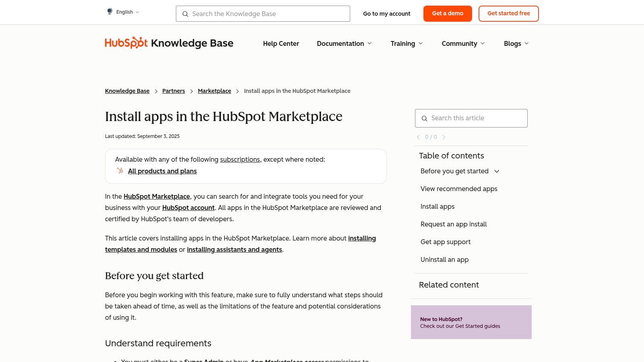Screen dimensions: 644x362
Task: Click the previous search result arrow near 0/0
Action: 418,137
